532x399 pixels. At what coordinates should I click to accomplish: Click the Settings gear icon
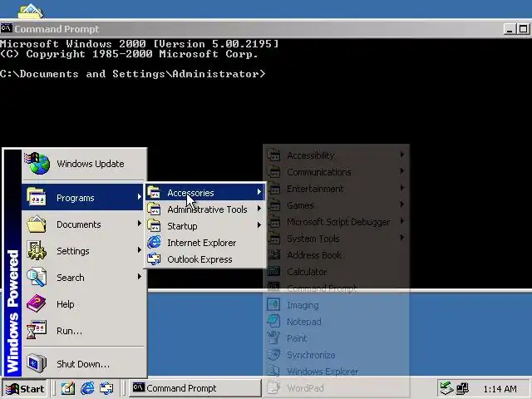[x=37, y=250]
